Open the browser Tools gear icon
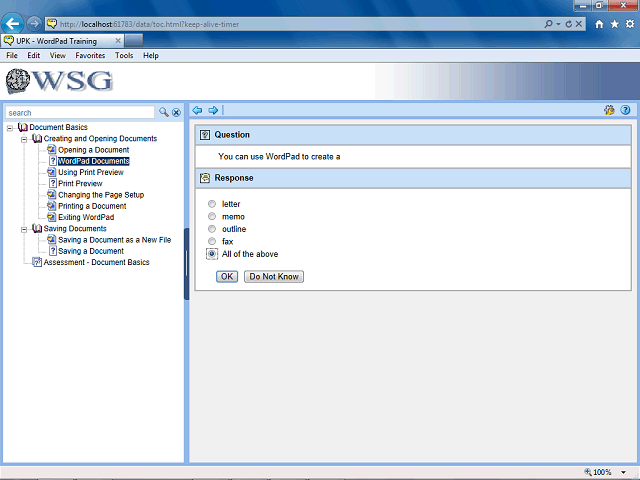 (x=630, y=24)
